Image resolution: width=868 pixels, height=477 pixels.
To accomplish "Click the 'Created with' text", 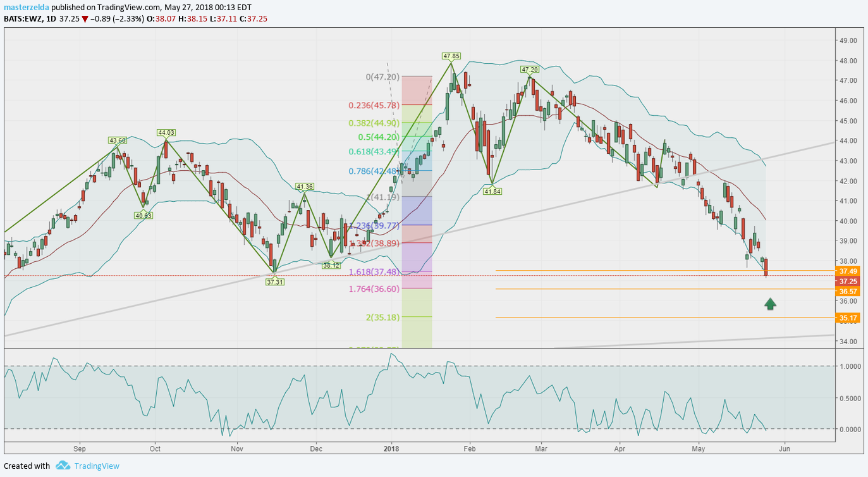I will click(27, 466).
